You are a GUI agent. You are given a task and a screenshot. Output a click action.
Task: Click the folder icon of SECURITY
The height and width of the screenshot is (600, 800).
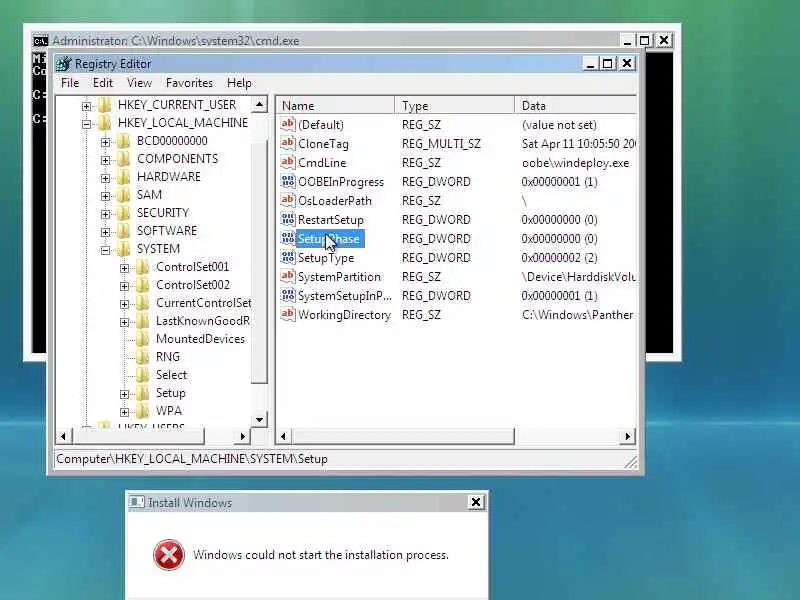click(123, 213)
